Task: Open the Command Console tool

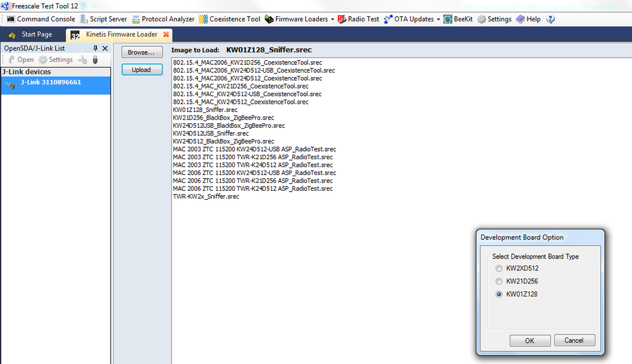Action: point(40,19)
